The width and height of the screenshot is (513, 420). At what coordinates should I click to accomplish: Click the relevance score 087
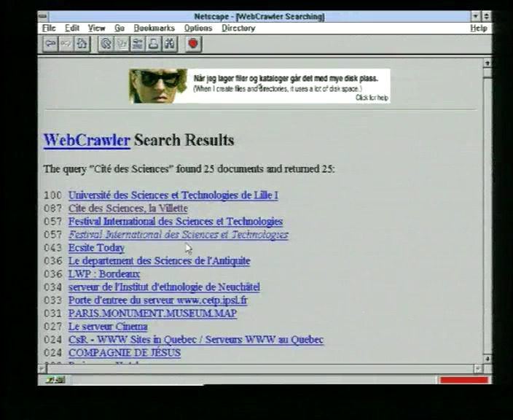52,209
